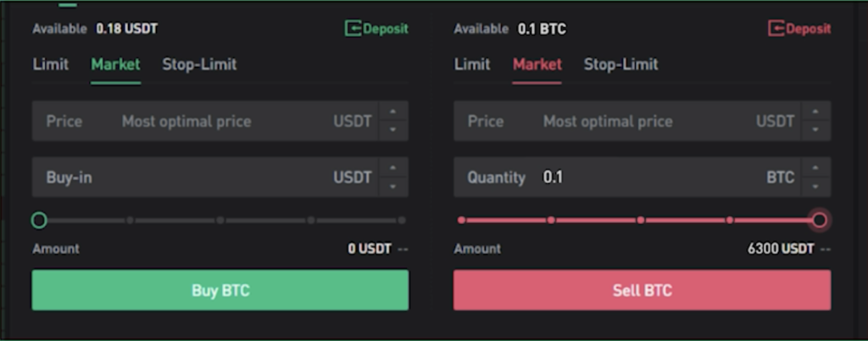
Task: Focus the Buy-in USDT input field
Action: coord(203,177)
